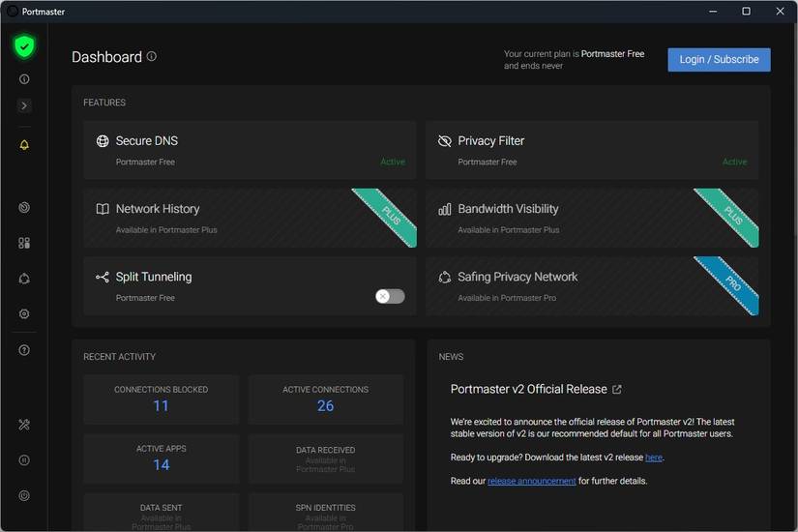798x532 pixels.
Task: Expand the sidebar with the chevron arrow
Action: point(24,105)
